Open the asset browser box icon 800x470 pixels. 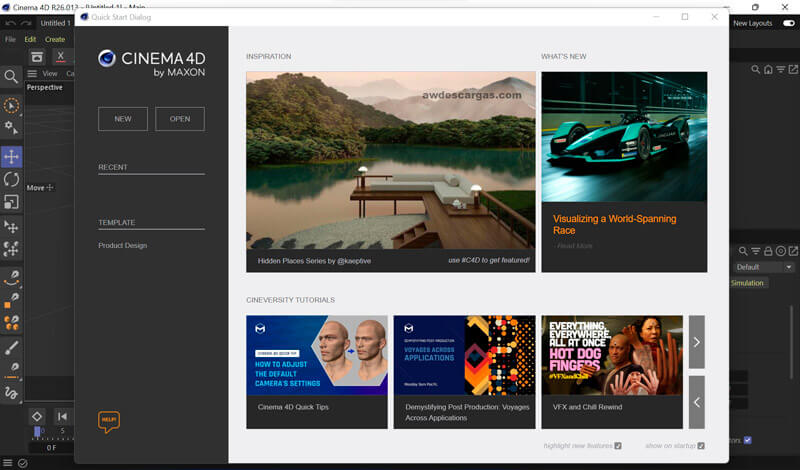tap(37, 57)
